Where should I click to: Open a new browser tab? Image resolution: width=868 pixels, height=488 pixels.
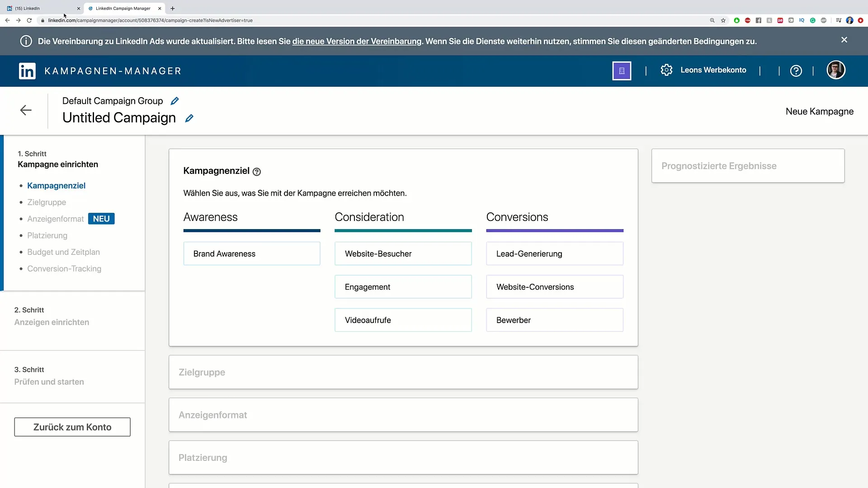(173, 8)
